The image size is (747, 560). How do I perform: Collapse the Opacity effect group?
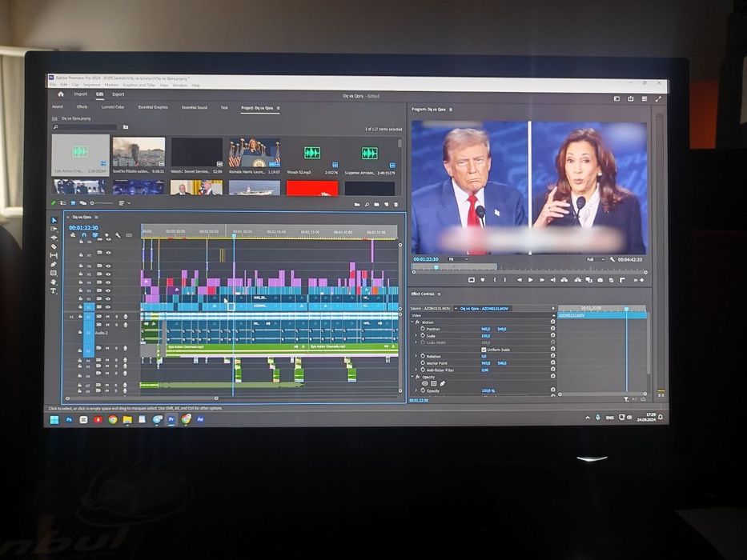click(412, 377)
